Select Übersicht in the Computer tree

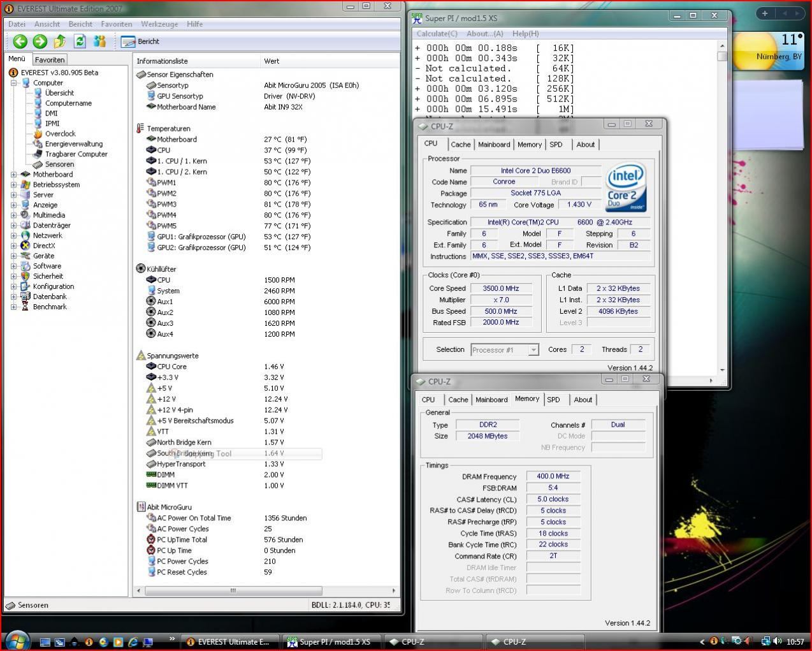pyautogui.click(x=59, y=93)
